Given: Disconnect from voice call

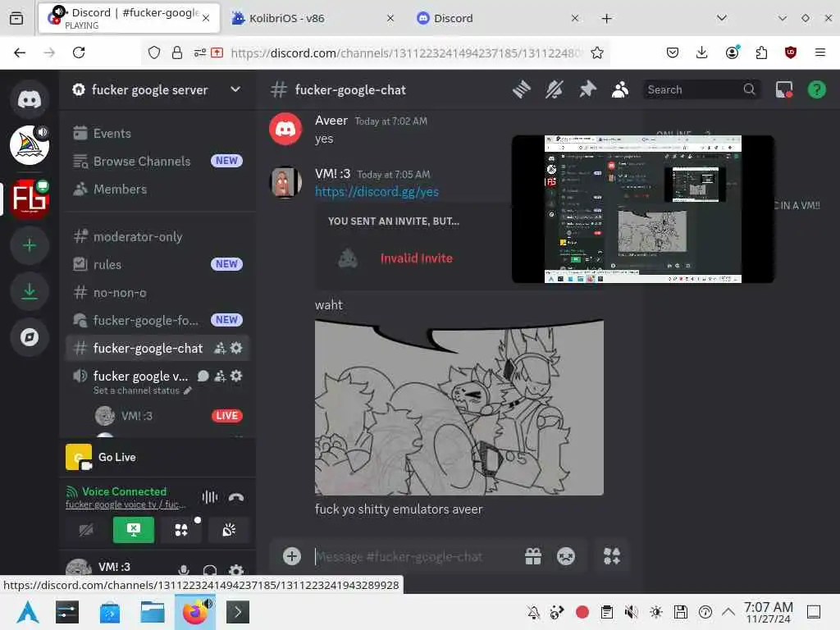Looking at the screenshot, I should [x=236, y=497].
